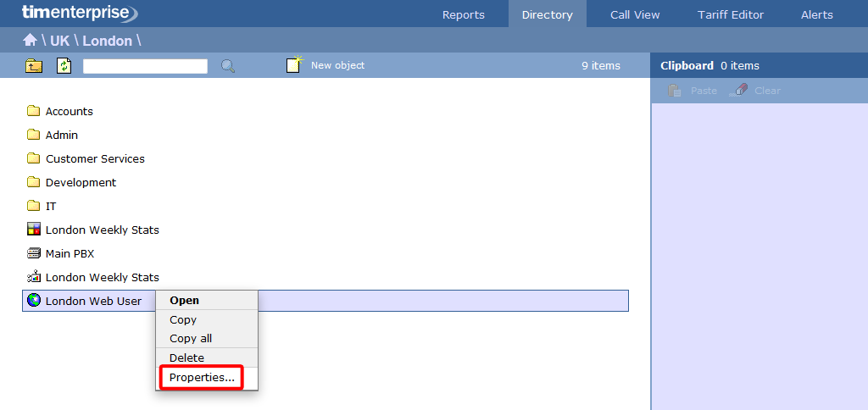Viewport: 868px width, 410px height.
Task: Click the New object icon
Action: tap(294, 66)
